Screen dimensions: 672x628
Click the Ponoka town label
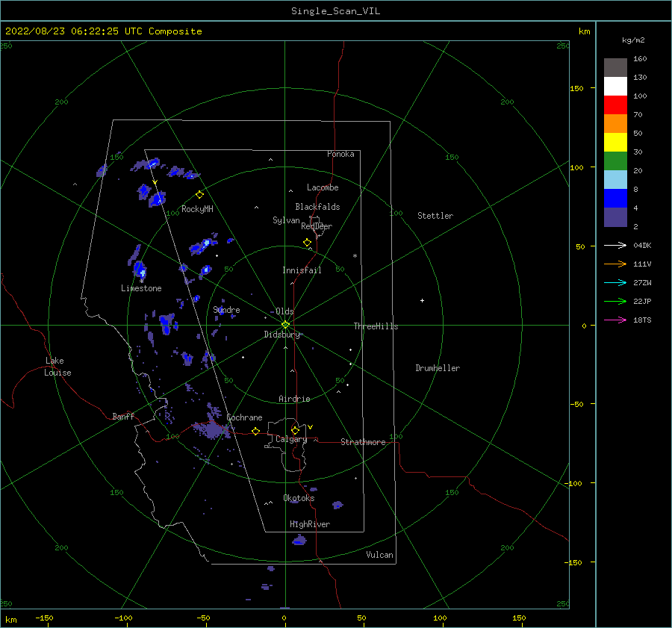point(340,154)
